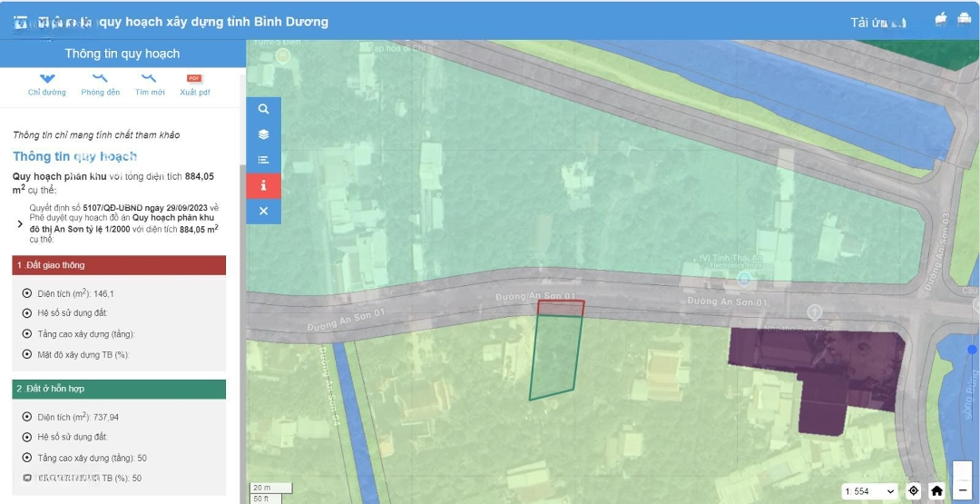This screenshot has width=980, height=504.
Task: Return map to home extent
Action: [937, 491]
